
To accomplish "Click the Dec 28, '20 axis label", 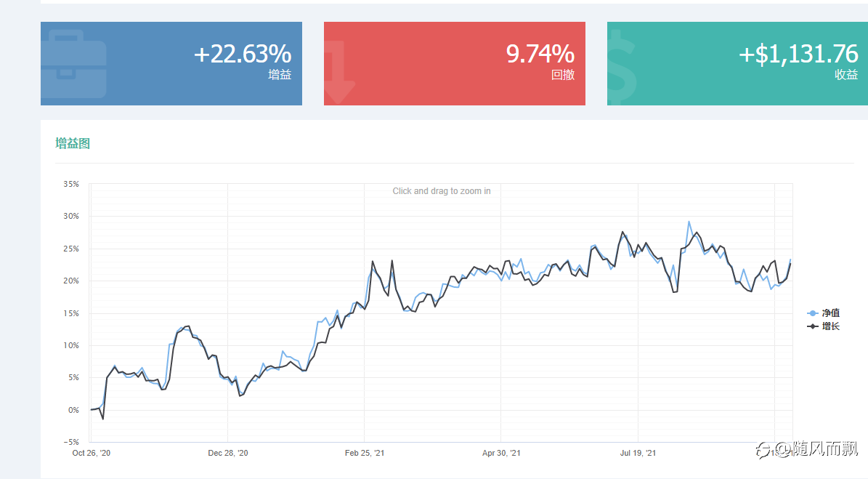I will coord(228,453).
